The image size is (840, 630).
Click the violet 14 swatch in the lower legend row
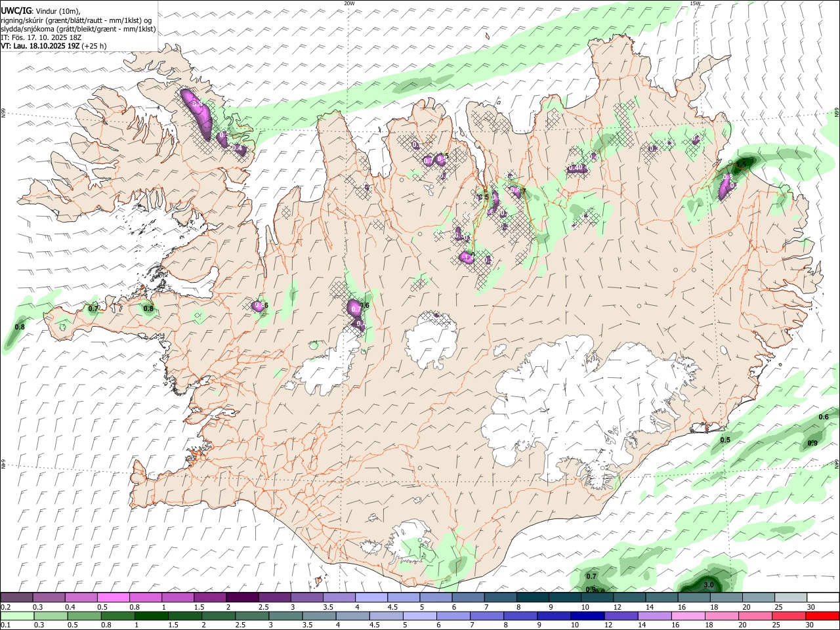pyautogui.click(x=655, y=616)
